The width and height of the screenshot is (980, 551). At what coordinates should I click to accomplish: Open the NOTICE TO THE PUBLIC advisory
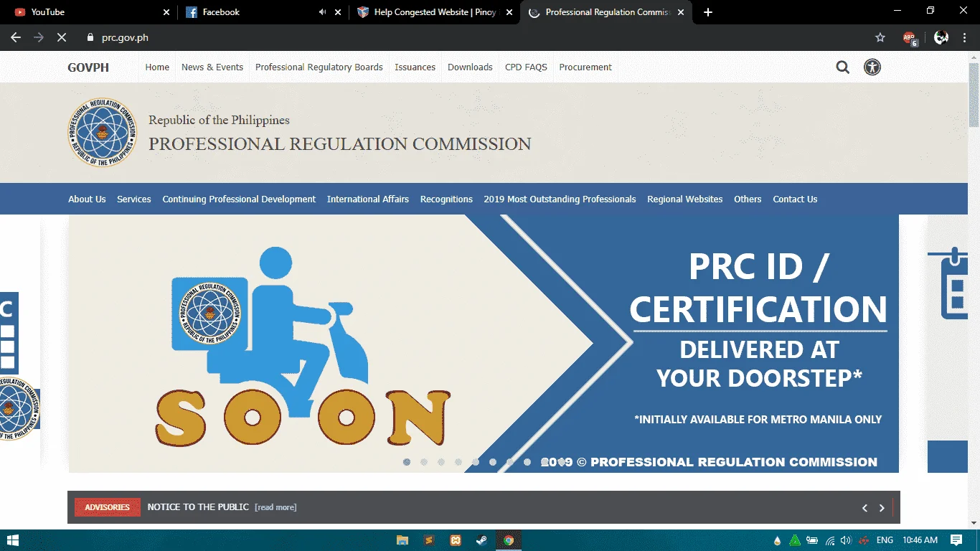click(x=198, y=507)
